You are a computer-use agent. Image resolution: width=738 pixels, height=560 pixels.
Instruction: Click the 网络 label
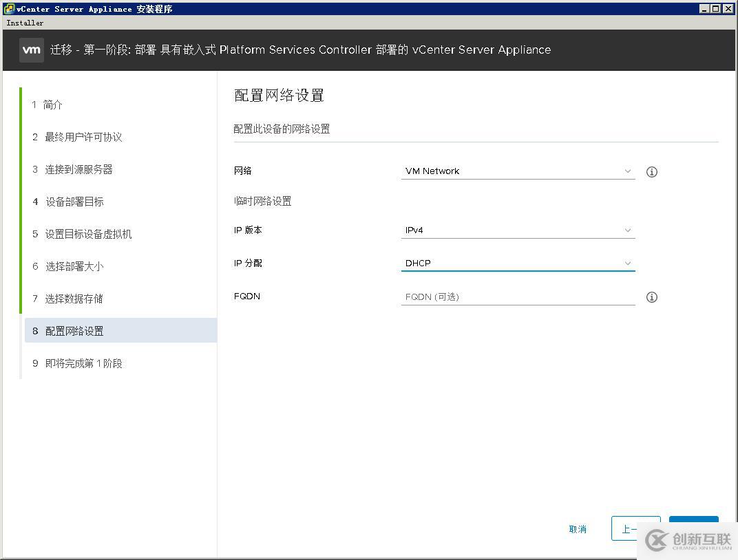tap(243, 171)
